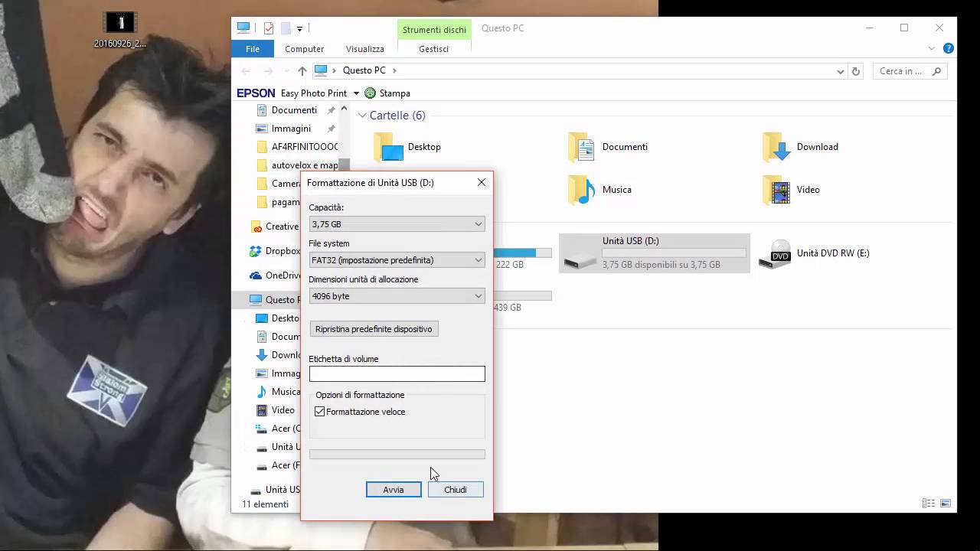980x551 pixels.
Task: Open the File system dropdown
Action: (x=397, y=260)
